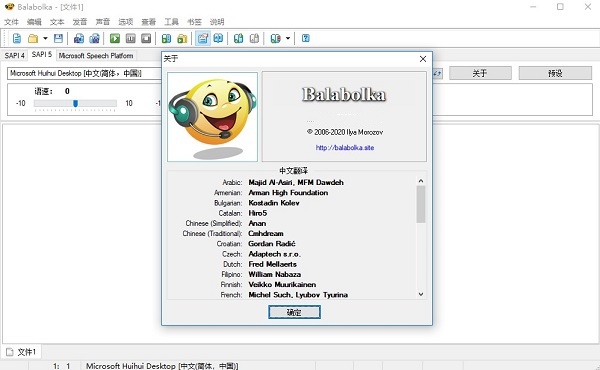Click the Save audio file toolbar icon
The height and width of the screenshot is (370, 600).
coord(79,38)
